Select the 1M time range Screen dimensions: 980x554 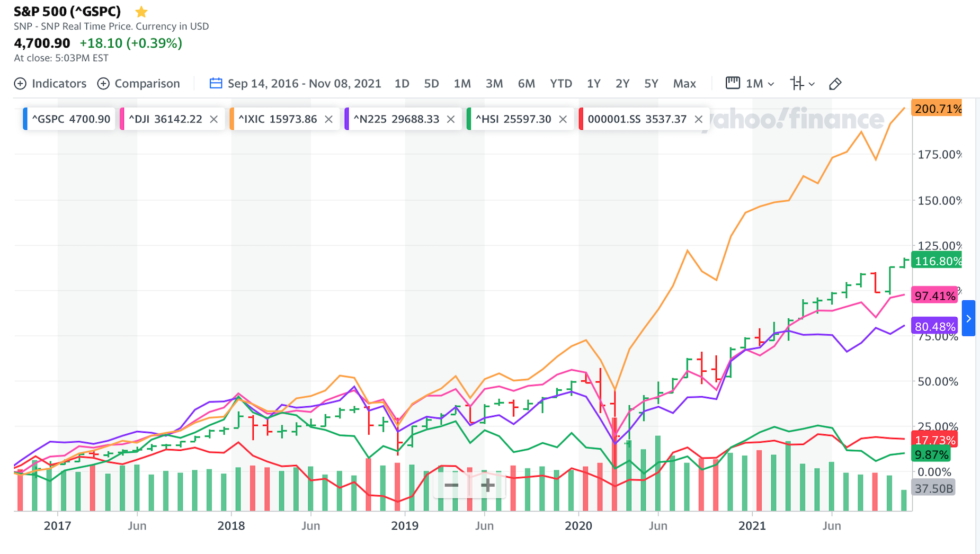click(462, 84)
